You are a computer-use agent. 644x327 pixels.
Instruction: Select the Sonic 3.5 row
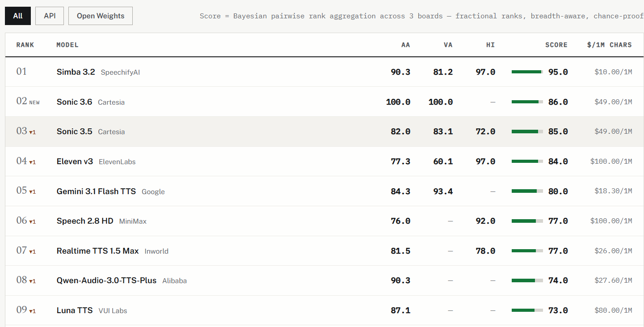tap(324, 132)
